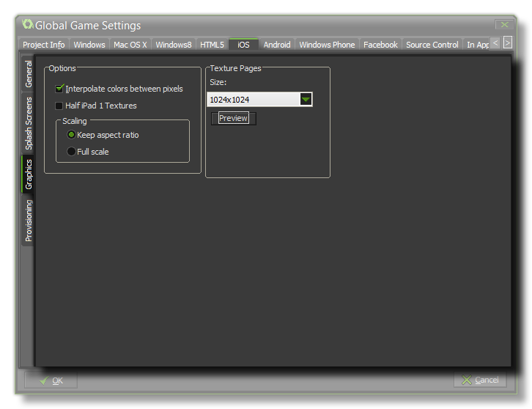
Task: Open the Splash Screens side tab
Action: [29, 123]
